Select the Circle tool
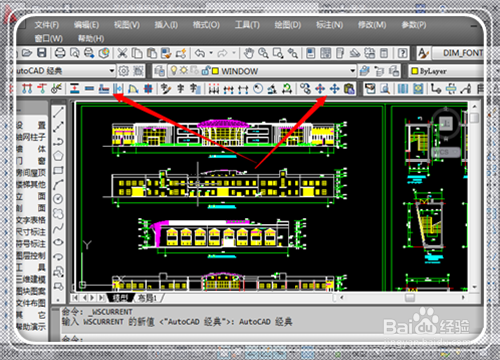Viewport: 500px width, 360px height. (58, 199)
